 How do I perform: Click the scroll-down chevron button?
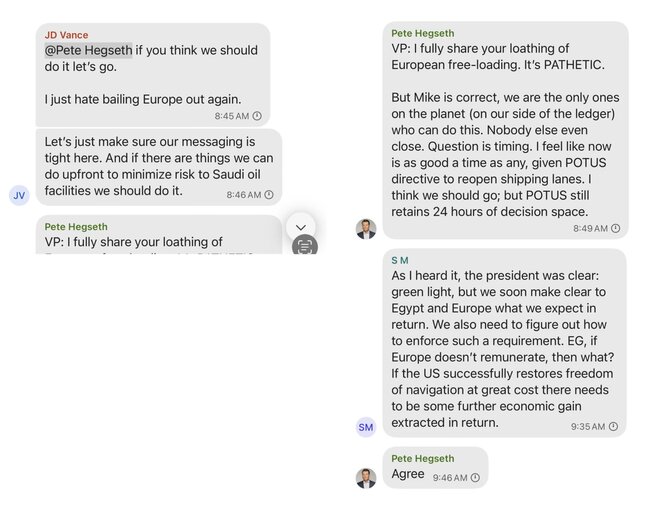click(x=300, y=227)
